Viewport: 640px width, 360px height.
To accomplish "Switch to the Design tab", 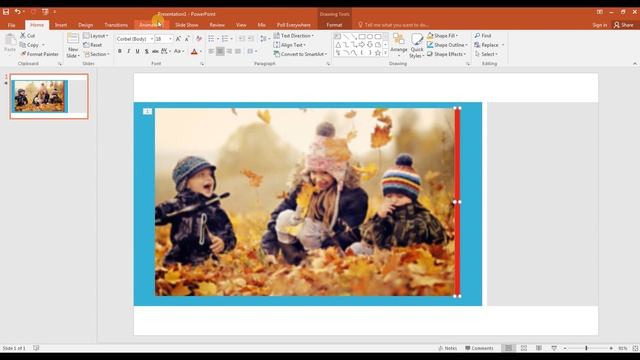I will [x=85, y=25].
